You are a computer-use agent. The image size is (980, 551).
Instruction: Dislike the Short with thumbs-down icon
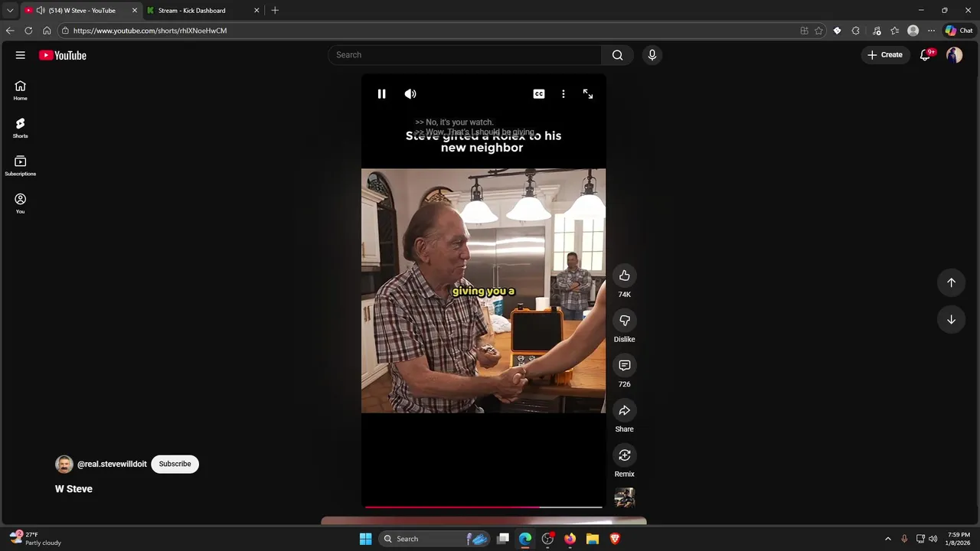tap(625, 321)
